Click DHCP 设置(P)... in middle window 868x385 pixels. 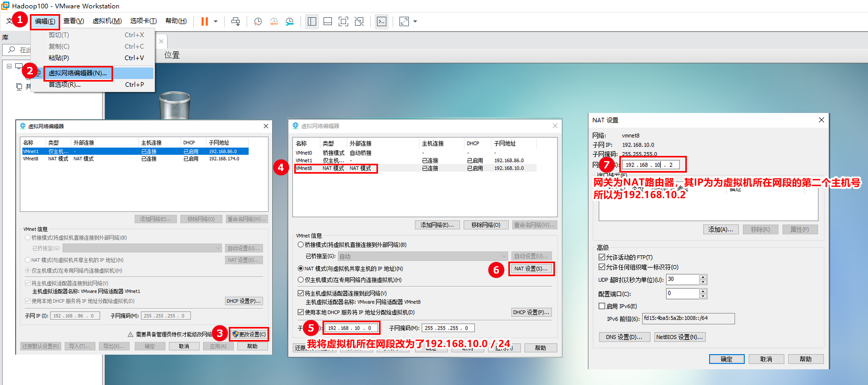pyautogui.click(x=531, y=312)
